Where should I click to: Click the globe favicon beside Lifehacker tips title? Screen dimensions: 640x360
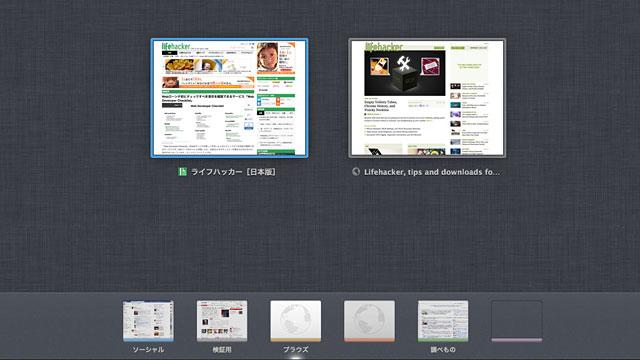point(356,172)
